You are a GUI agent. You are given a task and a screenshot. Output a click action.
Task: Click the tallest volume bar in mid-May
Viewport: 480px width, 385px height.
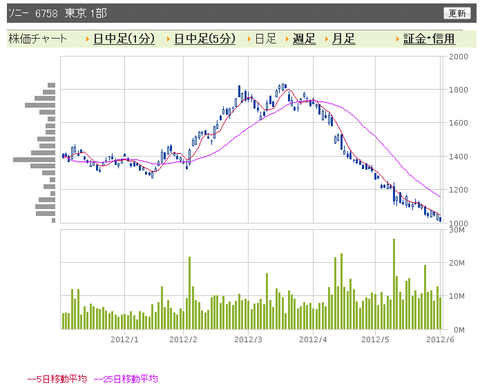click(394, 284)
